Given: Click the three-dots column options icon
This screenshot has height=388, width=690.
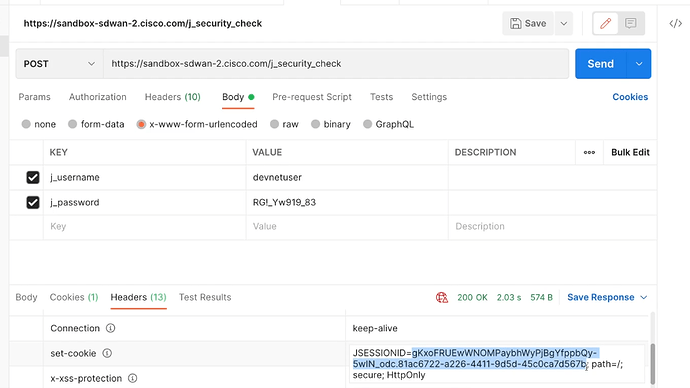Looking at the screenshot, I should pos(589,152).
